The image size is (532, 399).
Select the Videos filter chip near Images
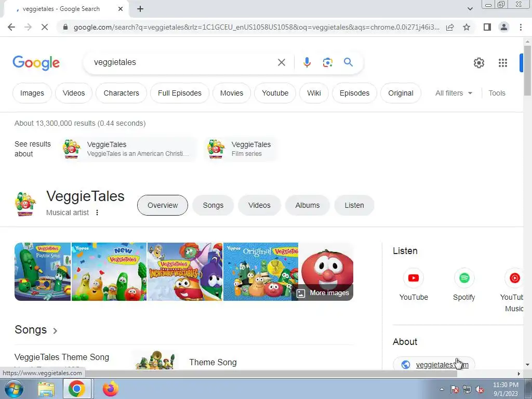coord(74,93)
